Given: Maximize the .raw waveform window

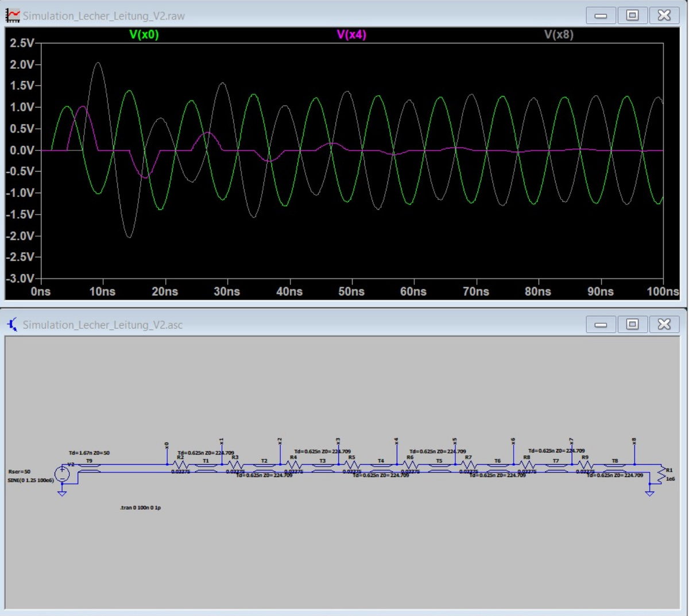Looking at the screenshot, I should [632, 16].
